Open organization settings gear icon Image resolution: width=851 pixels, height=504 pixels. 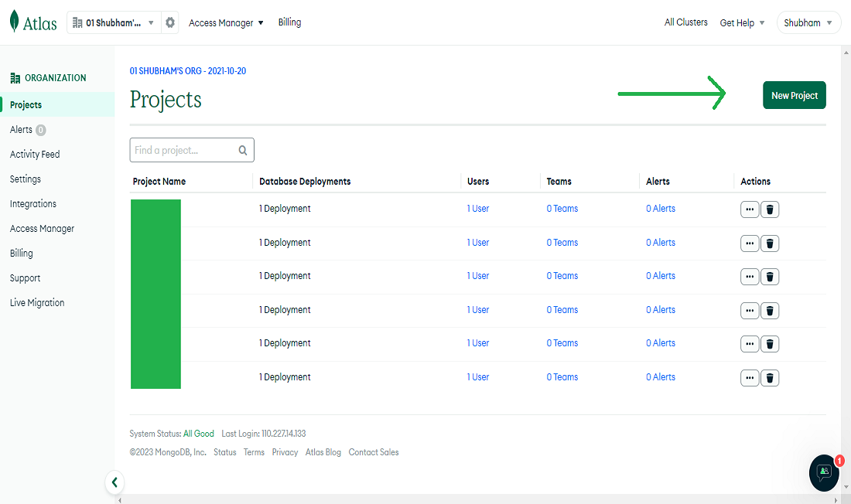coord(170,22)
